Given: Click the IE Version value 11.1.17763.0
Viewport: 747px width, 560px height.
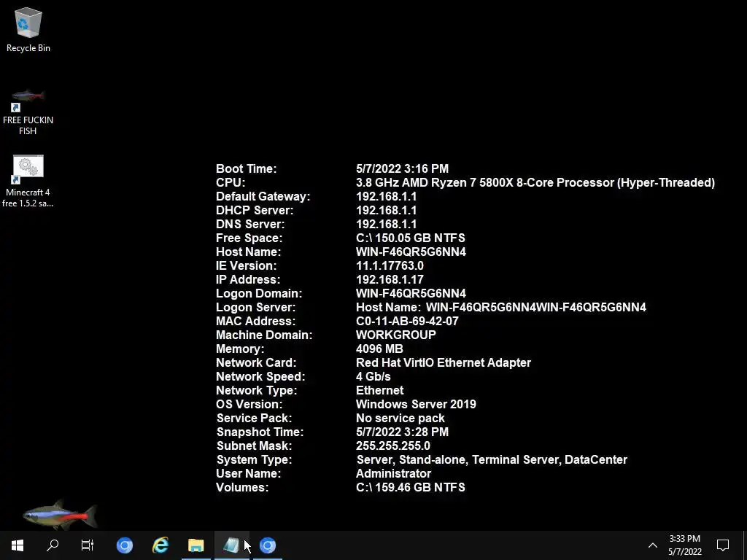Looking at the screenshot, I should click(x=390, y=265).
